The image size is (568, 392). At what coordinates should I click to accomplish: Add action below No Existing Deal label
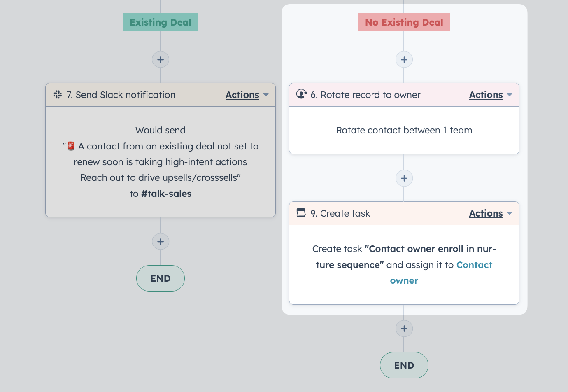[404, 60]
